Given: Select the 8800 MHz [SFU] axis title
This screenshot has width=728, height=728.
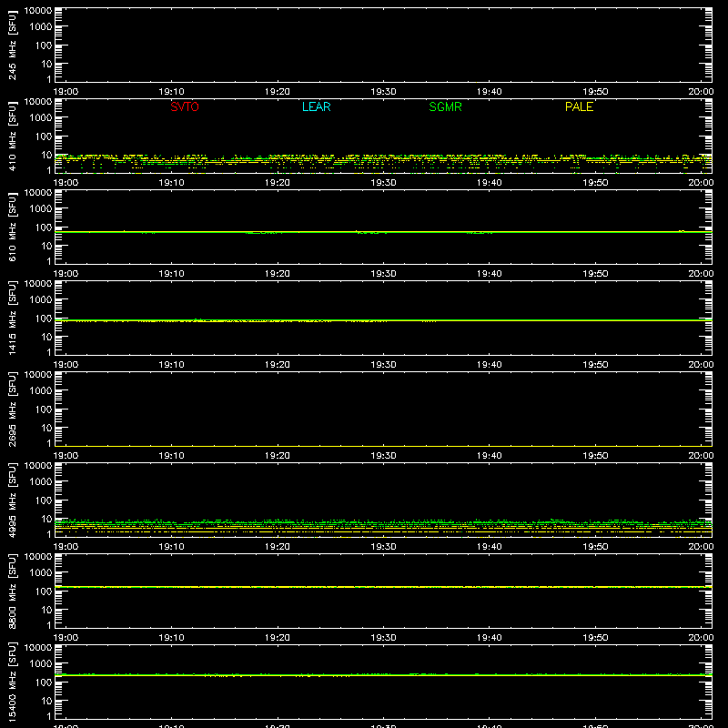Looking at the screenshot, I should pyautogui.click(x=12, y=591).
